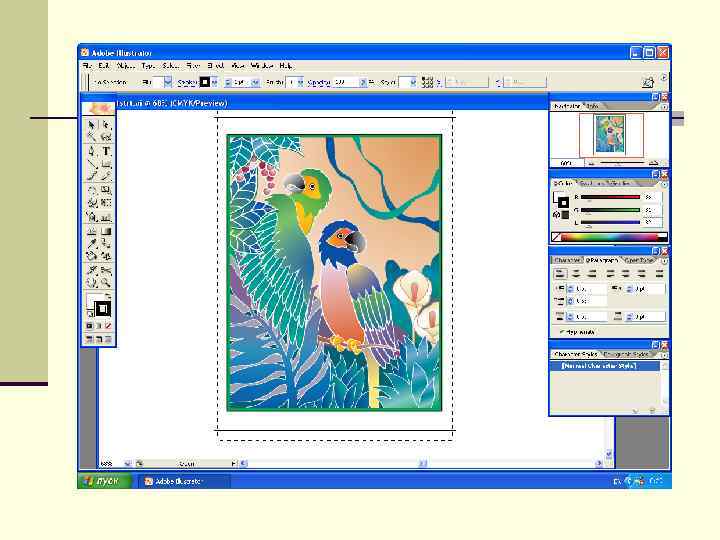Click the color spectrum bar in Color panel

[608, 237]
